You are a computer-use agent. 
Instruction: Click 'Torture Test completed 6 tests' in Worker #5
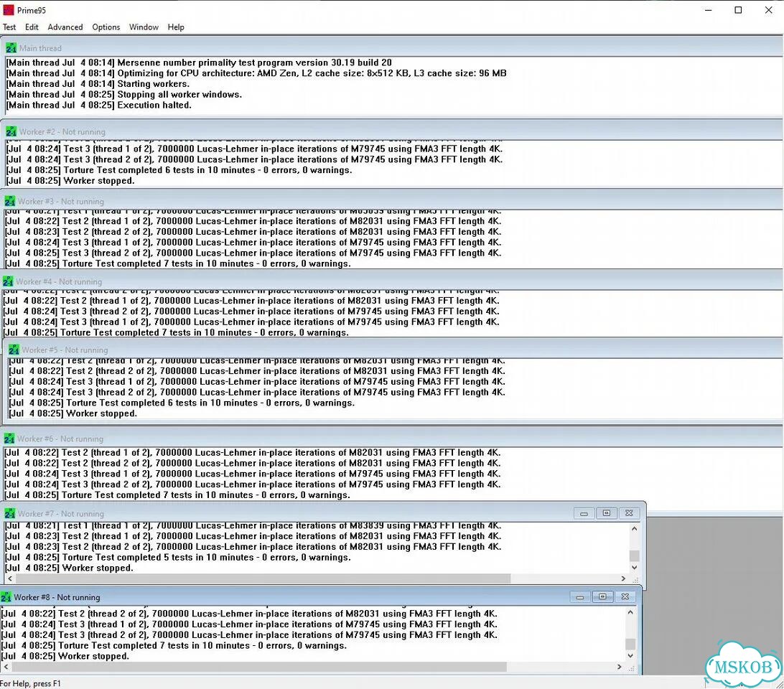182,403
